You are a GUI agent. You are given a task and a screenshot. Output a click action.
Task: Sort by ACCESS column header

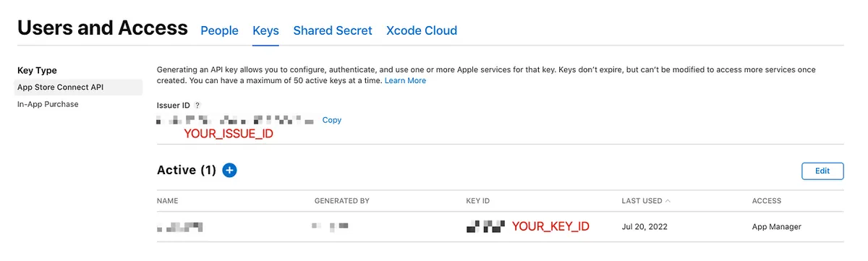click(767, 201)
